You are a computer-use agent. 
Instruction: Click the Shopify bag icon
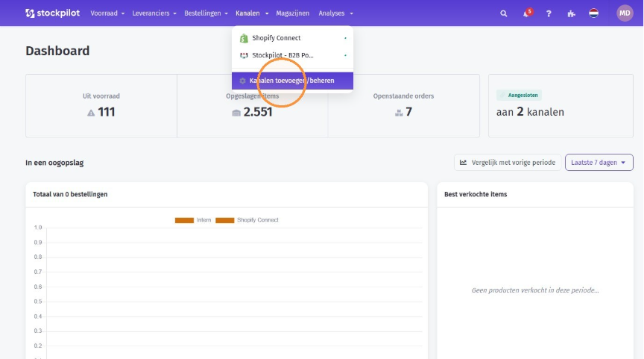click(244, 38)
